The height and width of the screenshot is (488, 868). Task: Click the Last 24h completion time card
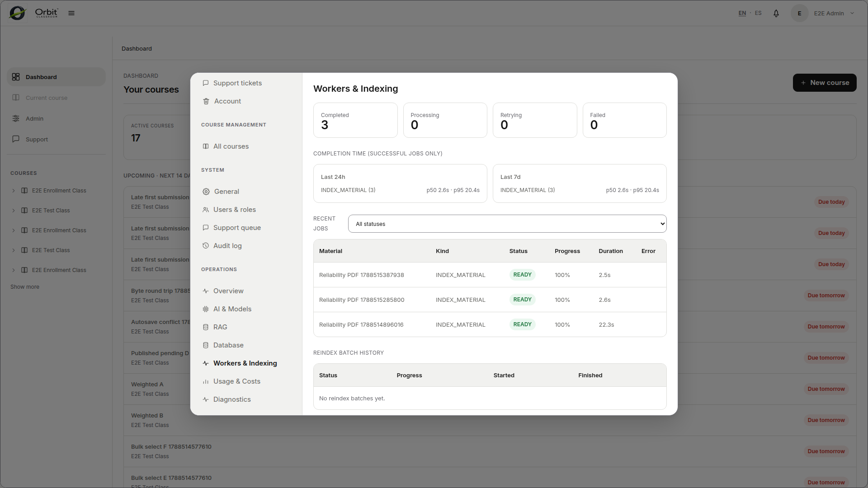[400, 183]
